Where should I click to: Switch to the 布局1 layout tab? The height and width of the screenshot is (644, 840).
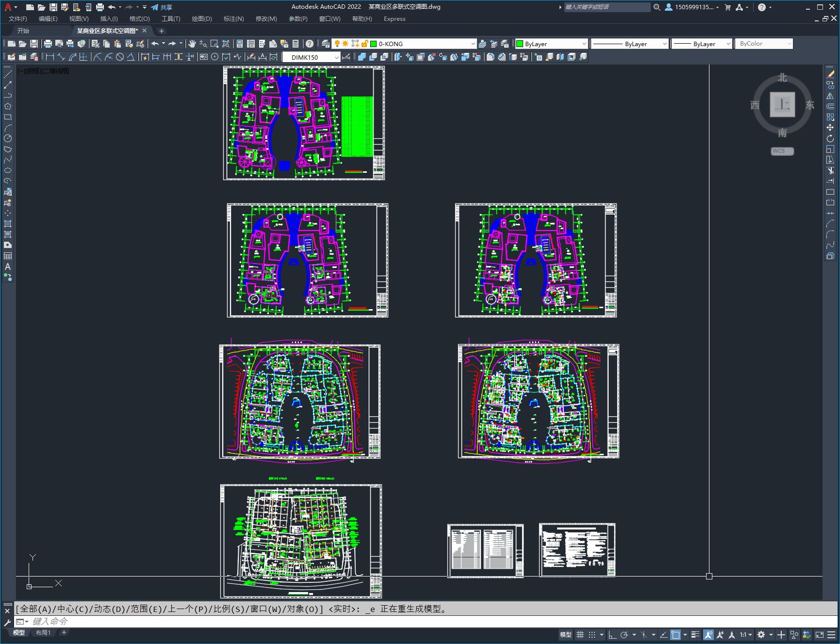tap(43, 632)
